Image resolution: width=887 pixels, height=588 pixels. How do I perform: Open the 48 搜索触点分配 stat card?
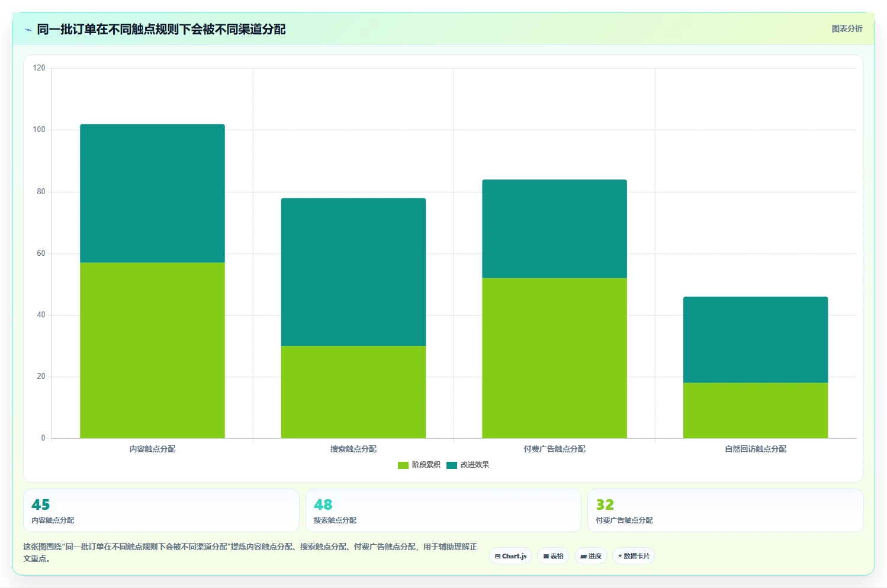pyautogui.click(x=443, y=510)
